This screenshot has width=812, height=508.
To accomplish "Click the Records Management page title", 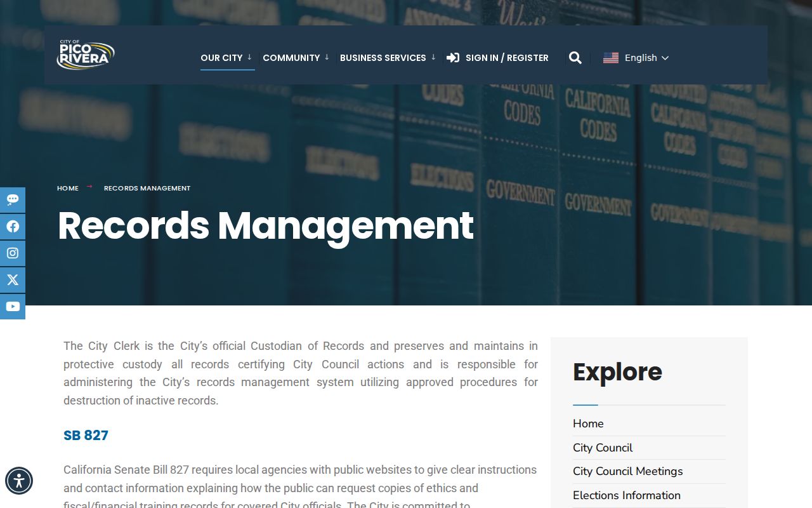I will (x=266, y=226).
